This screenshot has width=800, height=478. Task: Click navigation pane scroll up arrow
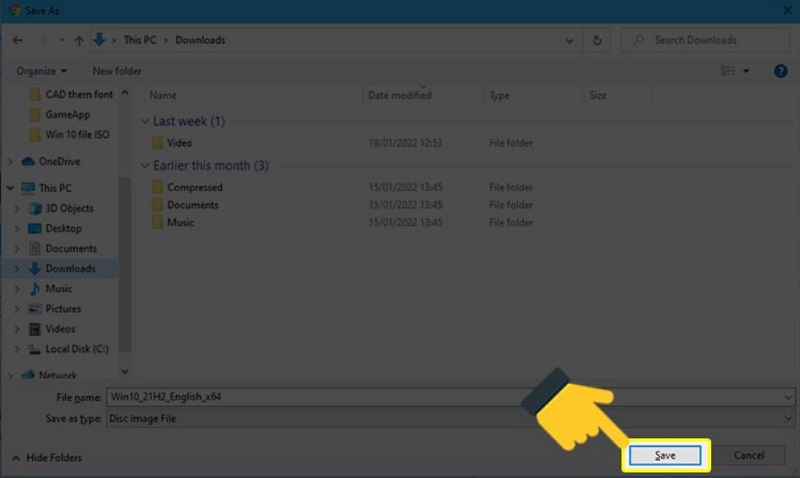125,93
